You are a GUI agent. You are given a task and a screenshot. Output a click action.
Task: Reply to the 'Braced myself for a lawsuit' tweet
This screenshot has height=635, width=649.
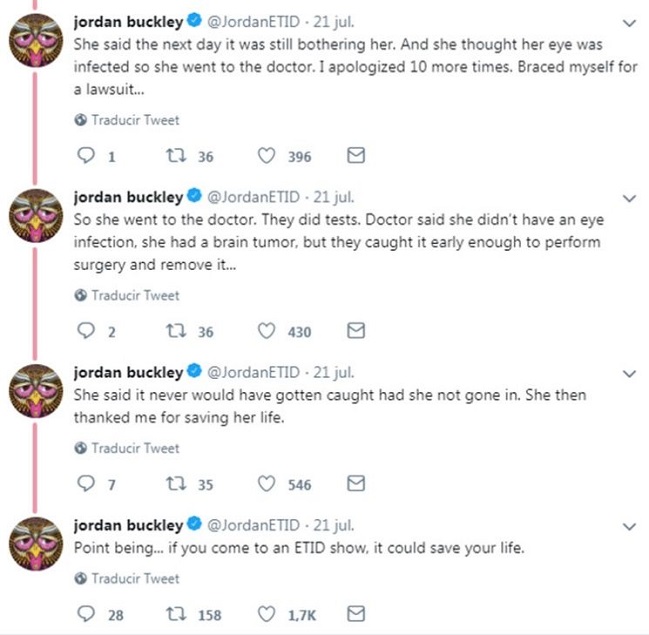(85, 157)
